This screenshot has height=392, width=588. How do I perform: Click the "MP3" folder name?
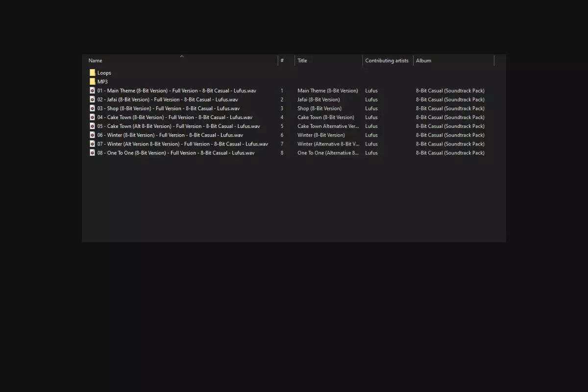102,81
